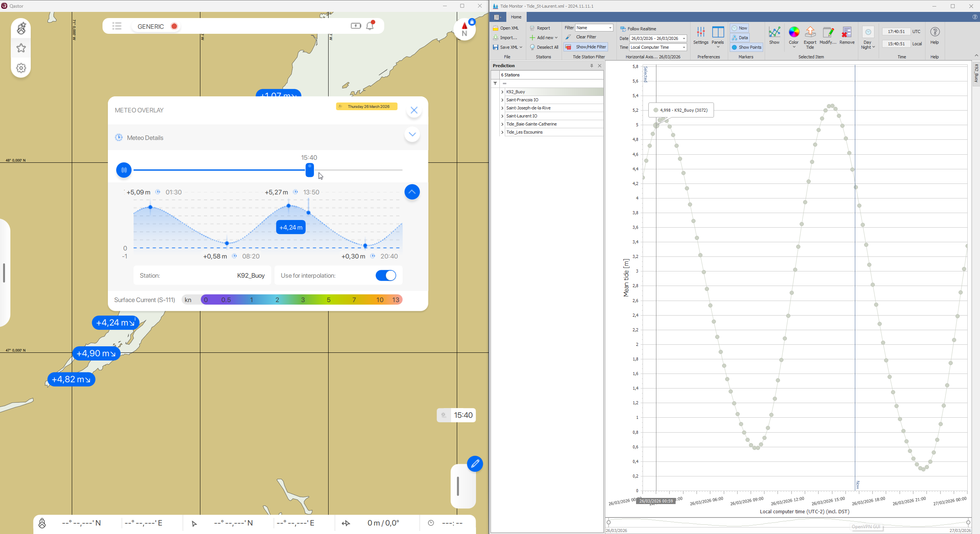980x534 pixels.
Task: Open the Qastor hamburger list menu
Action: (117, 26)
